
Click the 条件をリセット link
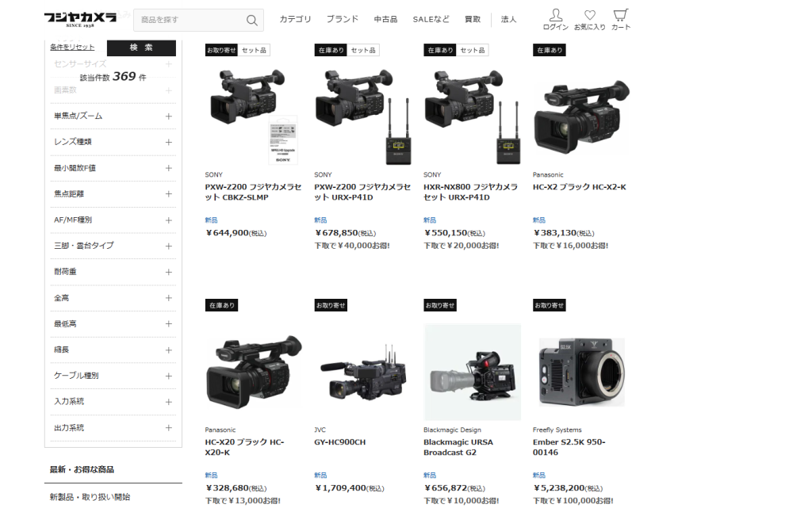72,47
